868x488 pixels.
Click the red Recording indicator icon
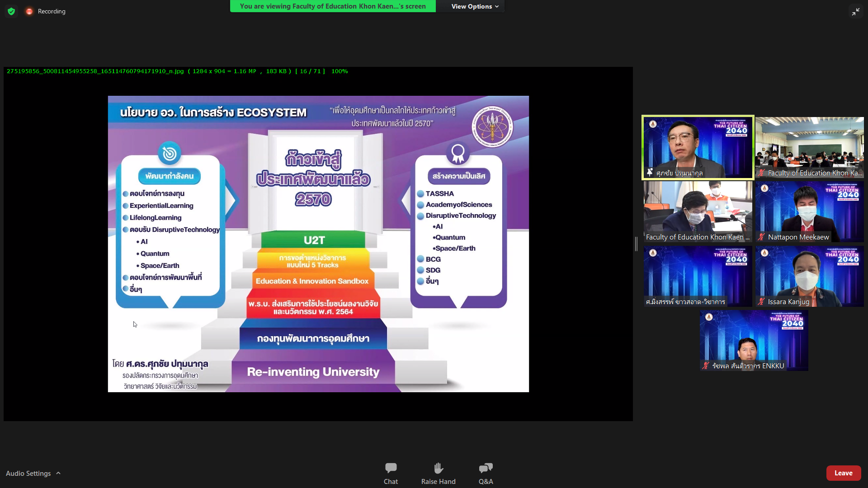click(29, 11)
